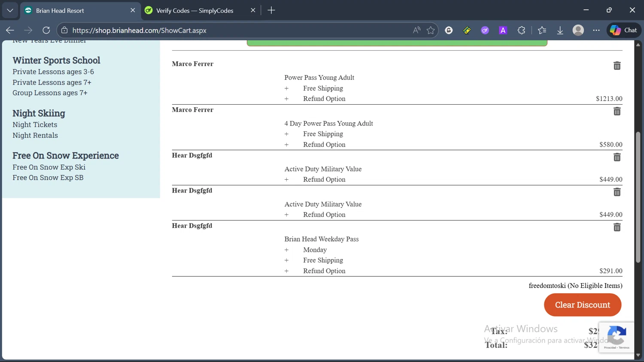Viewport: 644px width, 362px height.
Task: Click the Winter Sports School heading
Action: (56, 60)
